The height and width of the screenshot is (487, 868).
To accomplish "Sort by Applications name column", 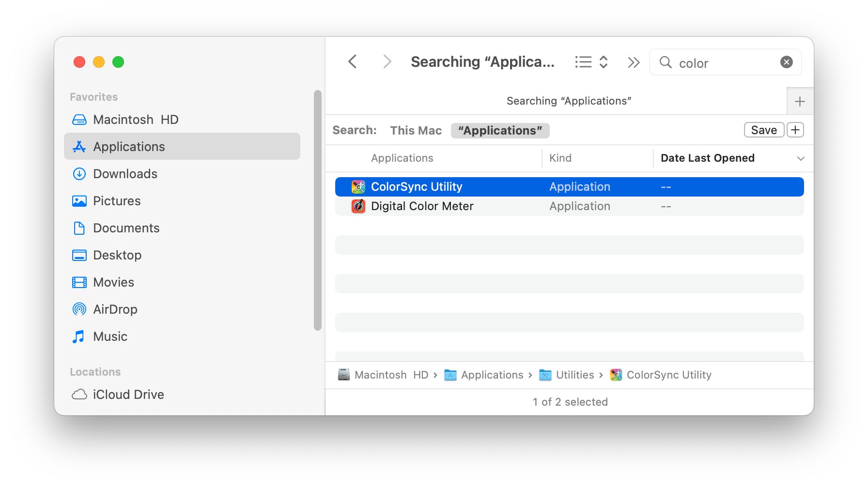I will 402,158.
